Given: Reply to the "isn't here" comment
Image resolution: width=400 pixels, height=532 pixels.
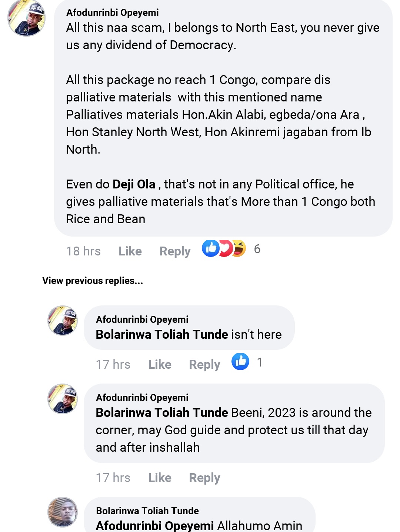Looking at the screenshot, I should 204,364.
